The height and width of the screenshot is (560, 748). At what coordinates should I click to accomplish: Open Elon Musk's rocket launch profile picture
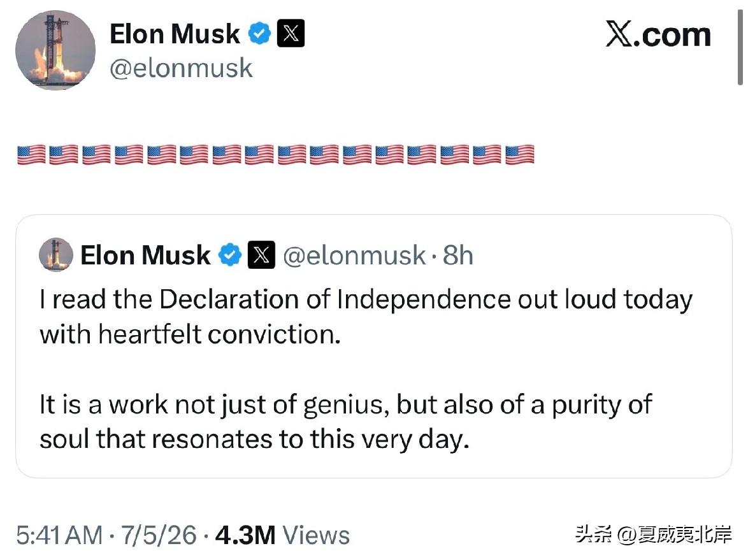pos(55,50)
